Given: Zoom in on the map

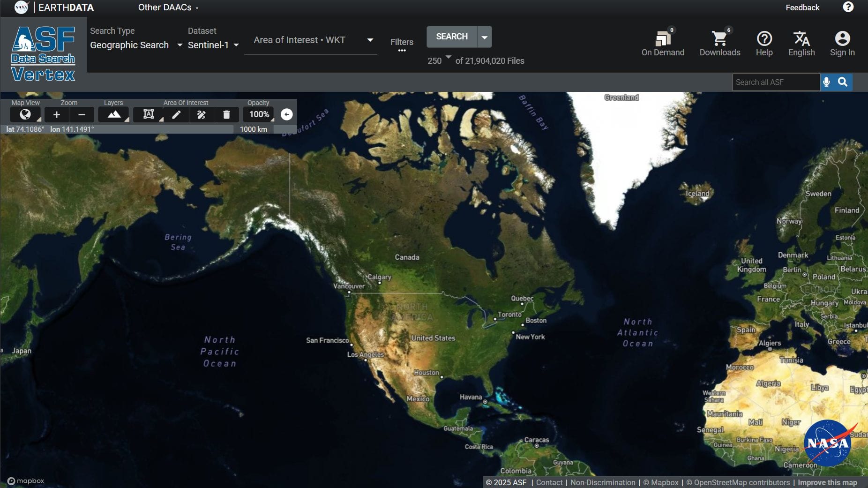Looking at the screenshot, I should pyautogui.click(x=57, y=114).
